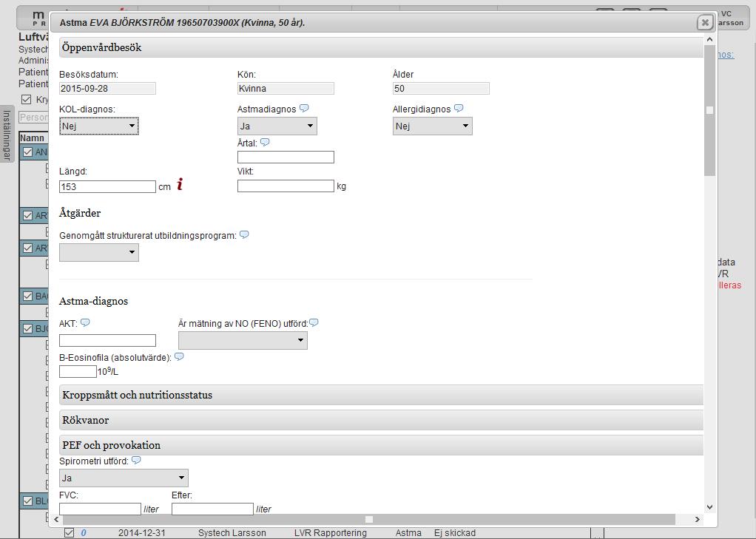Click the Längd field containing 153
Image resolution: width=756 pixels, height=539 pixels.
point(107,186)
